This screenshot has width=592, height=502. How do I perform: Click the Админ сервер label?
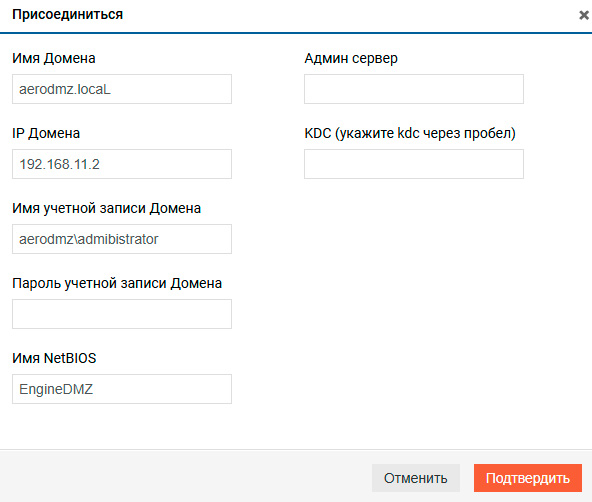coord(351,58)
